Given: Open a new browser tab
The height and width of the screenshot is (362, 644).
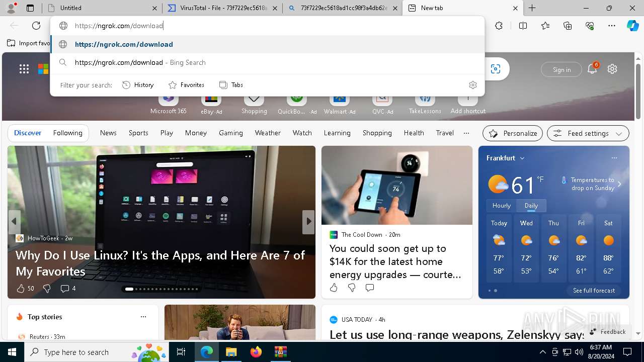Looking at the screenshot, I should 532,8.
